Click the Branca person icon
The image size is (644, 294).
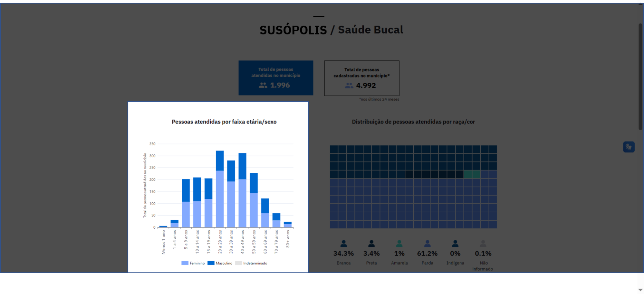point(343,243)
